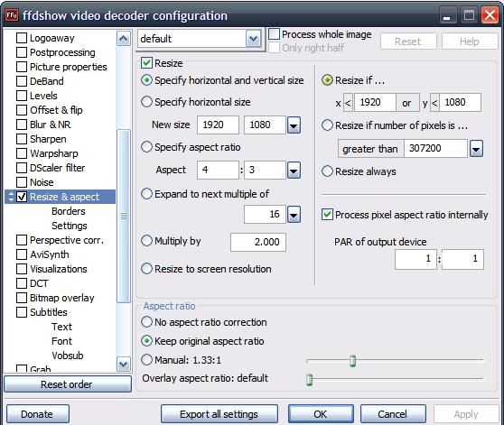The image size is (504, 425).
Task: Toggle the x less-than comparison button
Action: coord(348,103)
